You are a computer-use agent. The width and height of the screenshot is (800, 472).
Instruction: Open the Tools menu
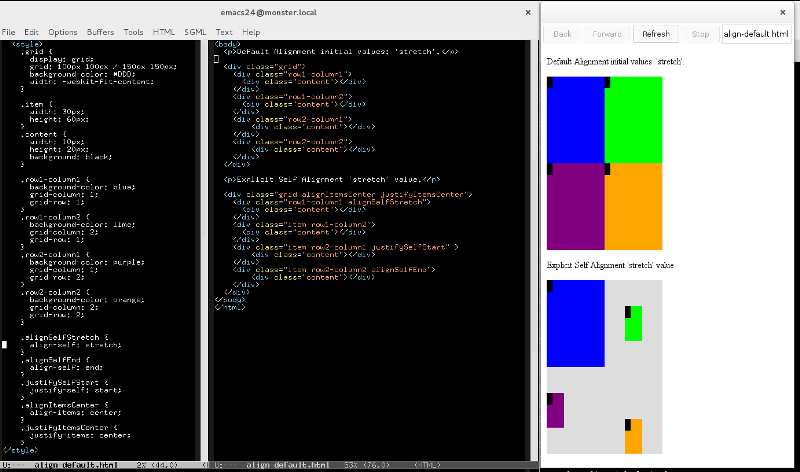(133, 32)
